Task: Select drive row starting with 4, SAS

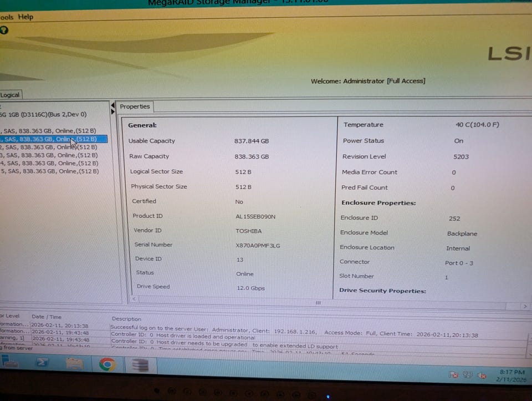Action: click(49, 163)
